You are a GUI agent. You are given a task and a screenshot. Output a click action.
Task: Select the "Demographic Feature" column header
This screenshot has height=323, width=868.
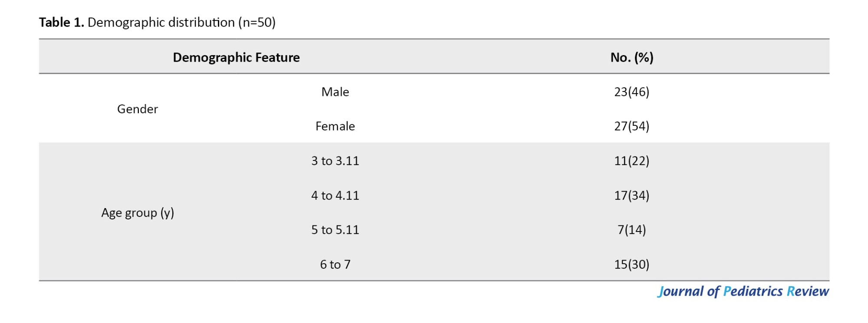point(236,58)
